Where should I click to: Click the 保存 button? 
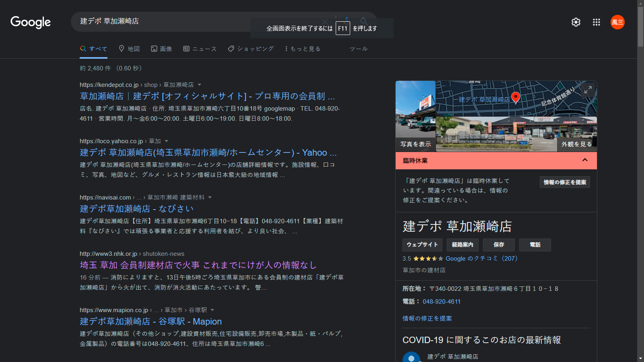point(499,245)
